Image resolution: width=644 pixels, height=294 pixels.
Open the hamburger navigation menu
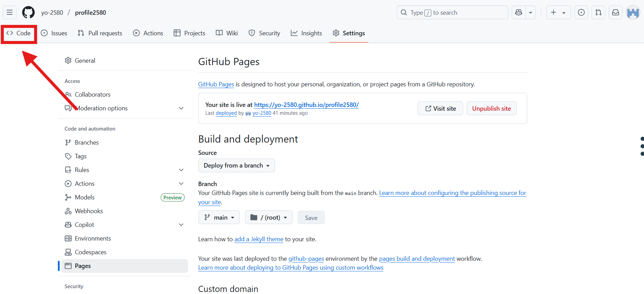point(10,12)
